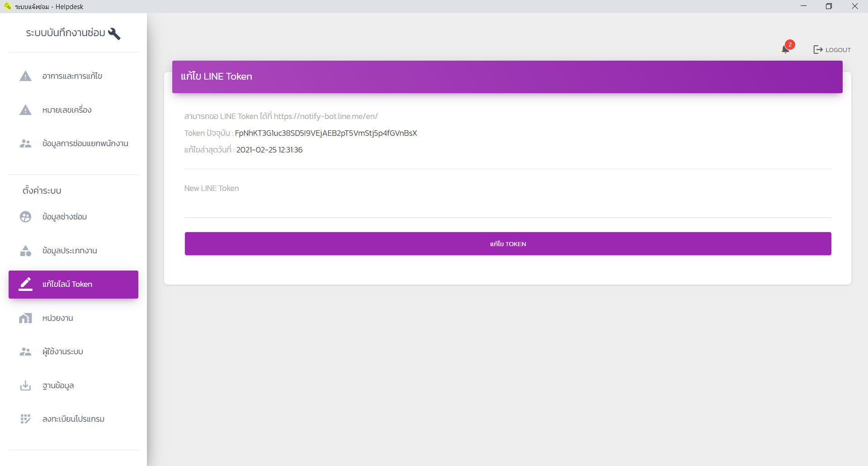Open the หมายเลขเครื่อง menu item
The height and width of the screenshot is (466, 868).
point(73,110)
